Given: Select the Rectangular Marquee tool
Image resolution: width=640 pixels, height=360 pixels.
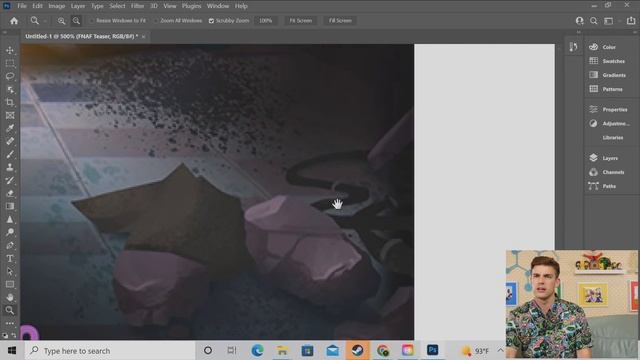Looking at the screenshot, I should point(10,63).
